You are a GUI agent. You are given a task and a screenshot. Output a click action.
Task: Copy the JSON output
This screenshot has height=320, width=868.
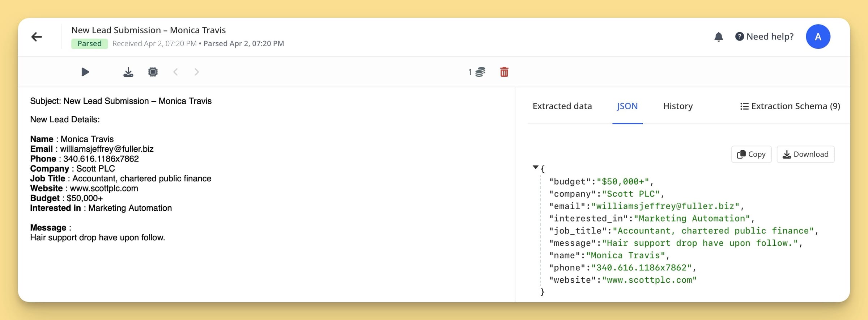click(x=751, y=154)
